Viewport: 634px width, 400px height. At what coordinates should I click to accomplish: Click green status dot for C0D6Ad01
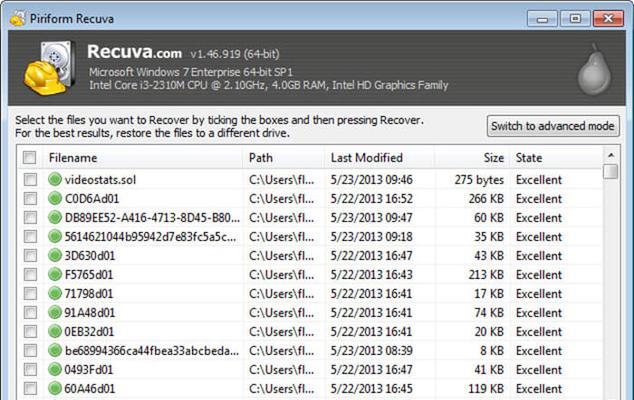tap(55, 199)
